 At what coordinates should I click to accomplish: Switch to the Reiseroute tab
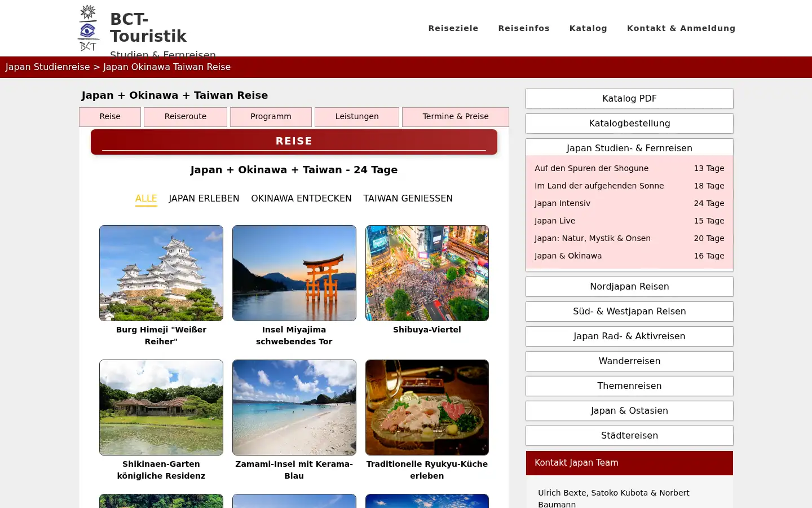click(186, 117)
